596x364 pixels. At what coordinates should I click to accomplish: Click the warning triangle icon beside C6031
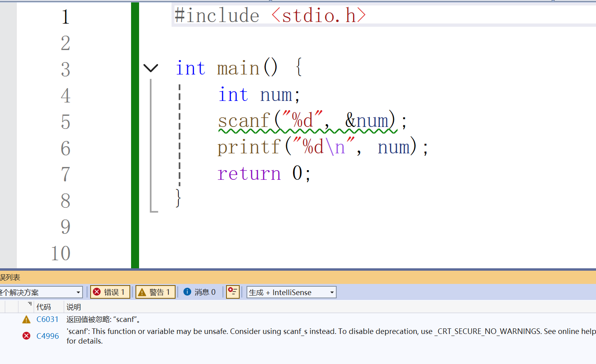pos(26,319)
